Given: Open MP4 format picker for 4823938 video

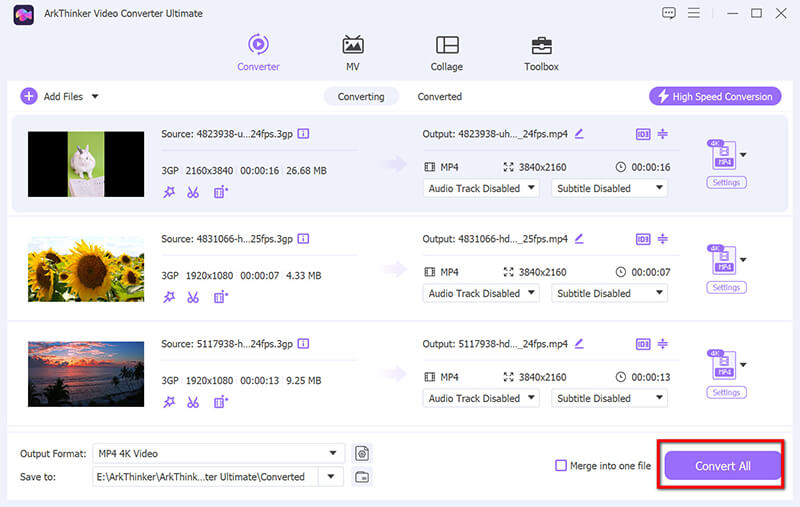Looking at the screenshot, I should point(727,155).
